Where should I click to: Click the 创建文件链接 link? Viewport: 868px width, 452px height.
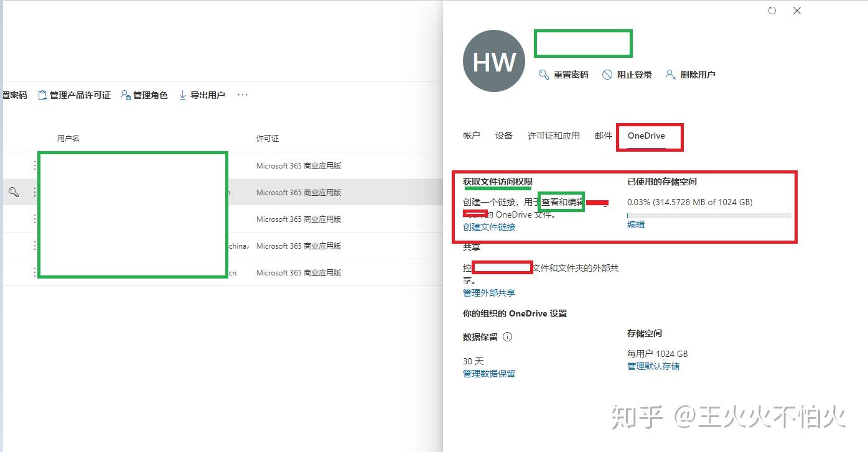coord(489,227)
